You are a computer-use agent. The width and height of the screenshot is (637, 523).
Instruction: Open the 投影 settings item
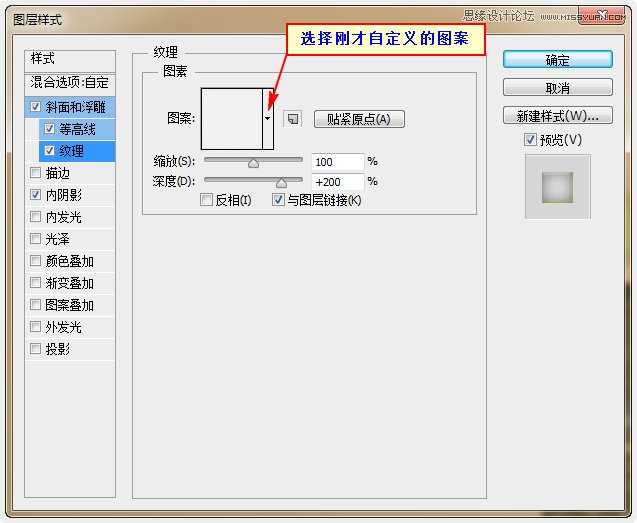(x=58, y=349)
